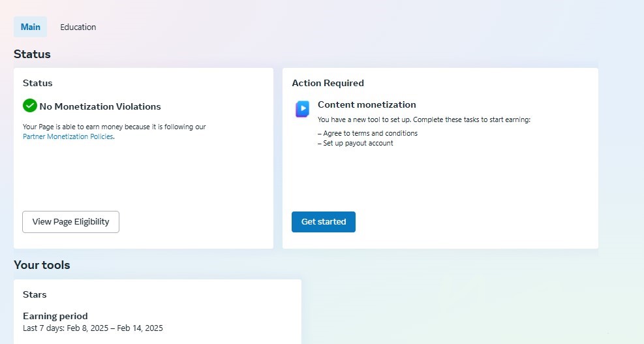The height and width of the screenshot is (344, 644).
Task: Select the No Monetization Violations heading
Action: (x=100, y=106)
